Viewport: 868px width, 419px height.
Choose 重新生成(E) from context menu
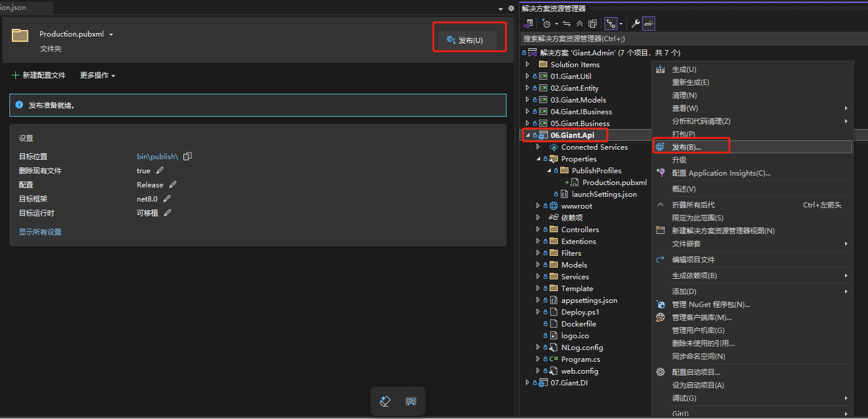tap(690, 83)
